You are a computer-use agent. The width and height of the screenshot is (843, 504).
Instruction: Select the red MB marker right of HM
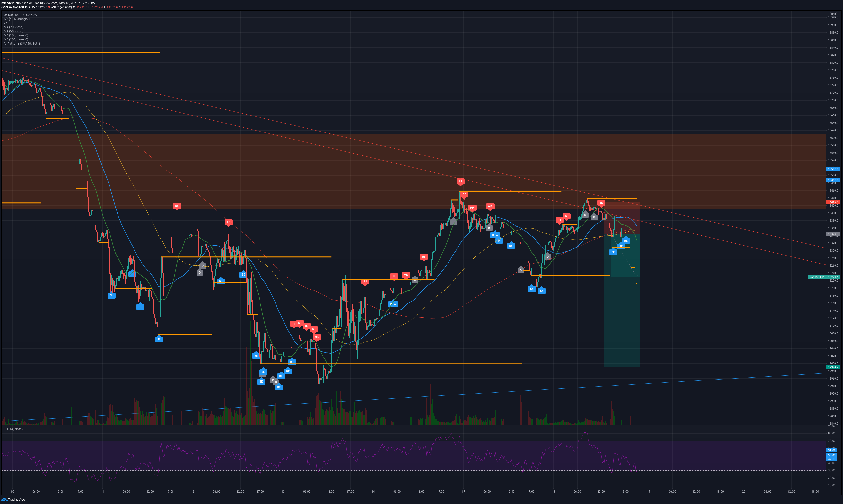pos(490,206)
